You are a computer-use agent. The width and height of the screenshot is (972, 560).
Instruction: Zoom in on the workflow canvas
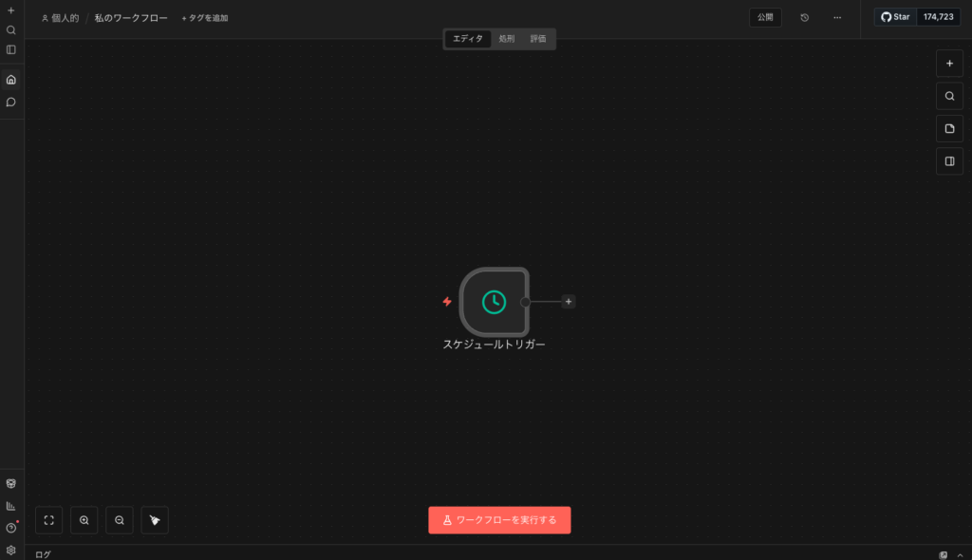coord(84,520)
